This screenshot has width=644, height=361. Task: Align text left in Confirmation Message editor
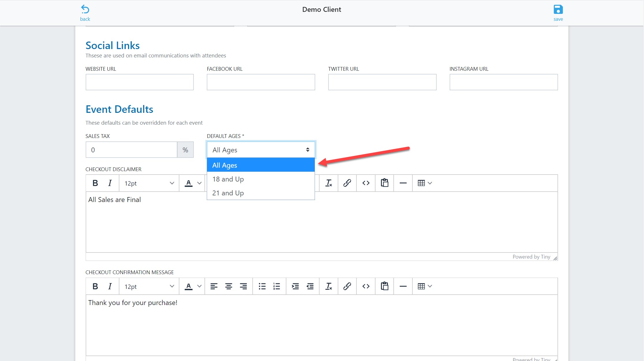coord(214,286)
